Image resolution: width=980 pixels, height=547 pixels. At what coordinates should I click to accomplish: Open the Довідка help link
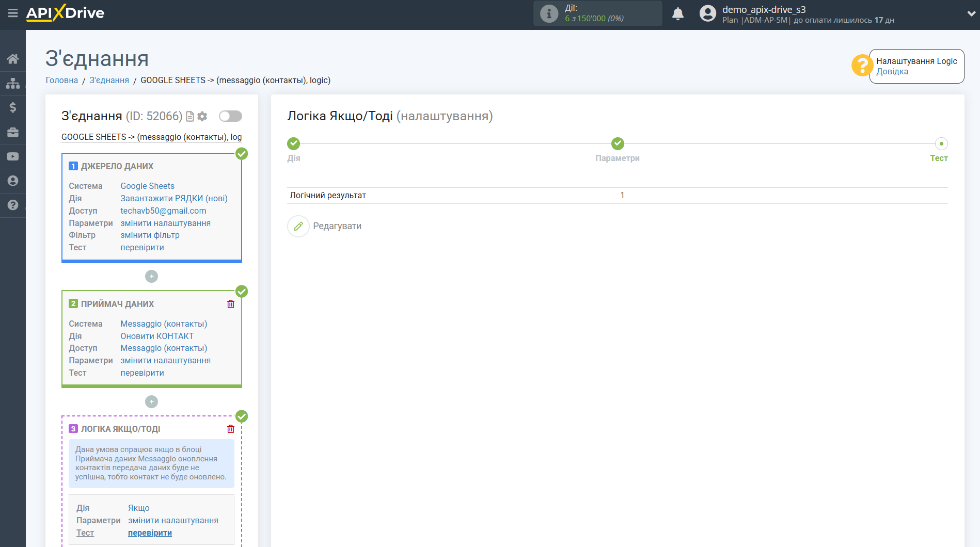click(892, 72)
